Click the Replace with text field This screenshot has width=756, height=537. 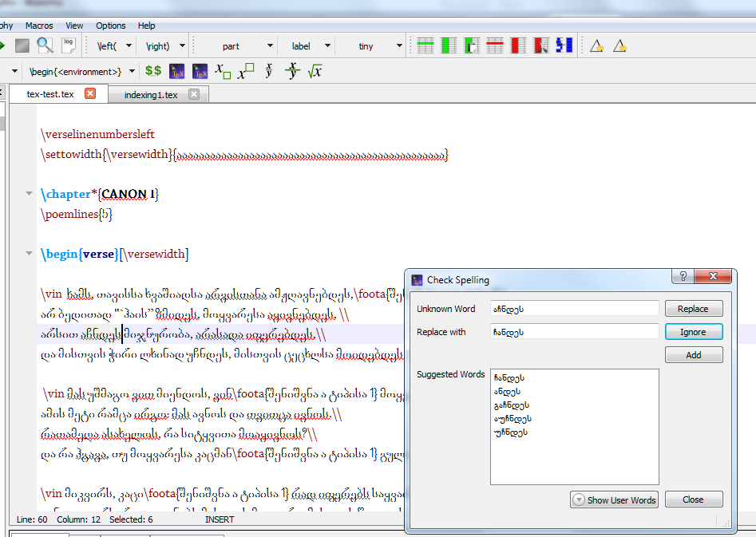click(573, 332)
